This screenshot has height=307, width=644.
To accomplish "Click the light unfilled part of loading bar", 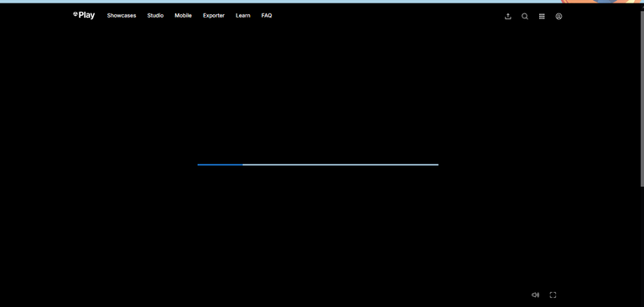I will pyautogui.click(x=340, y=164).
